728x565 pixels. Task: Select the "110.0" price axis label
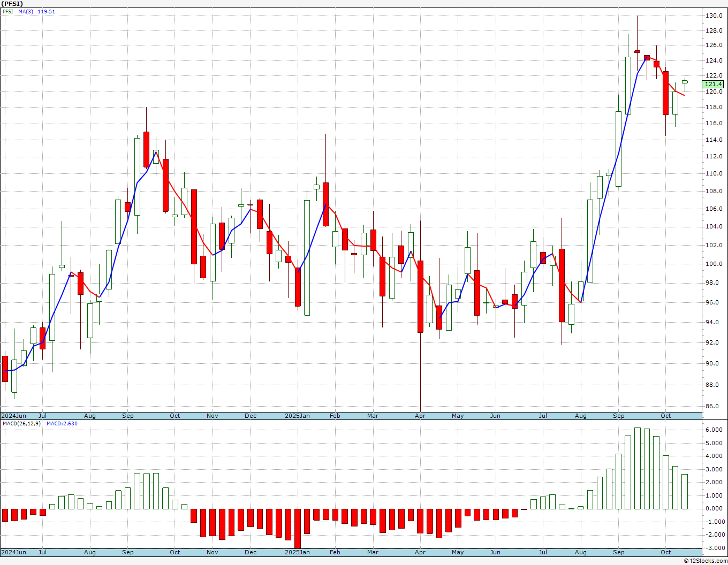coord(714,173)
